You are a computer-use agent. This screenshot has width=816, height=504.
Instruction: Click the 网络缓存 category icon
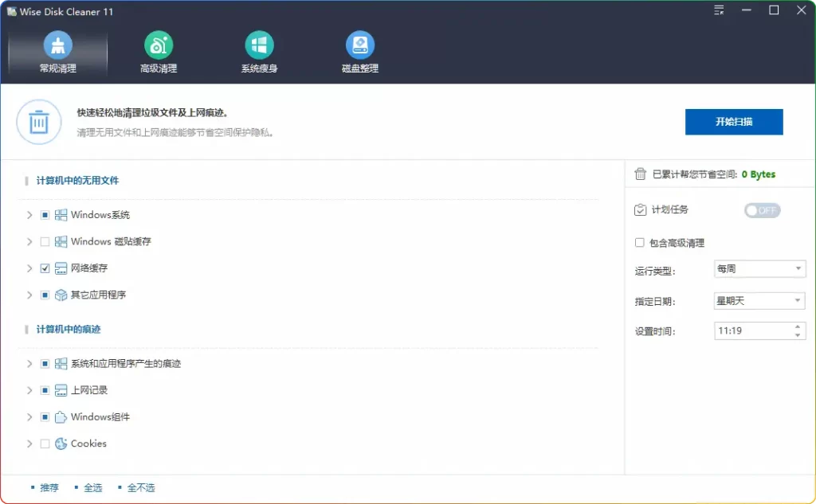(61, 268)
